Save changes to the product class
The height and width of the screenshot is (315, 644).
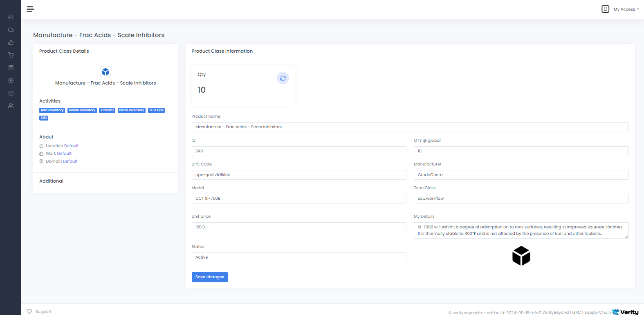209,277
